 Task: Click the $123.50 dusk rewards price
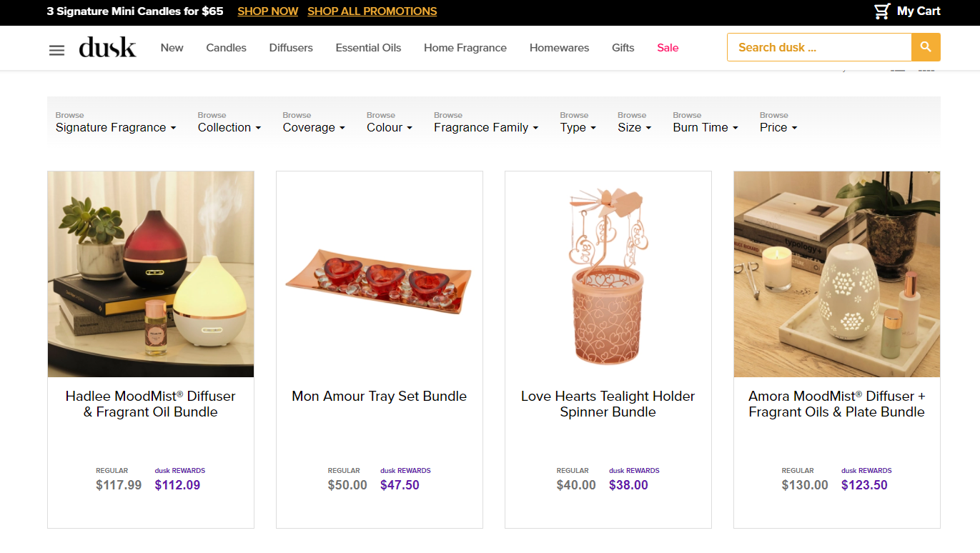(x=864, y=485)
